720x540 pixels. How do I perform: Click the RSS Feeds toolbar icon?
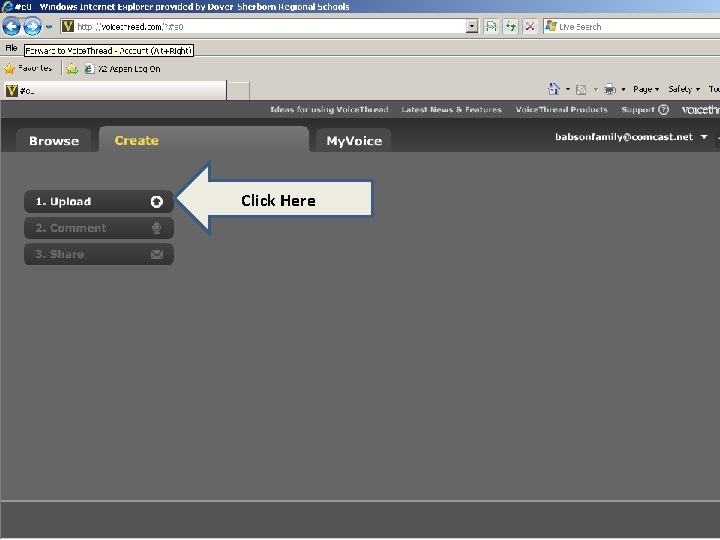581,90
